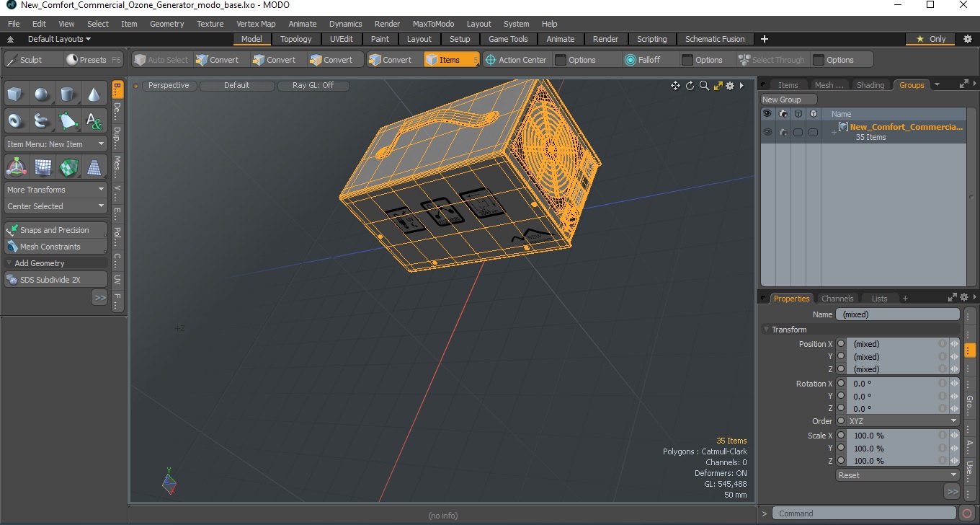Toggle the Position X channel dot

841,344
